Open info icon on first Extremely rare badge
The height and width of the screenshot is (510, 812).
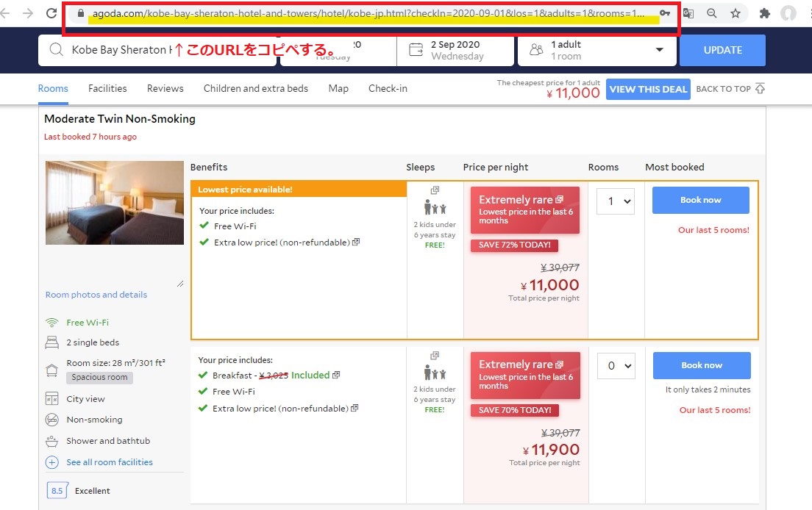pos(559,199)
